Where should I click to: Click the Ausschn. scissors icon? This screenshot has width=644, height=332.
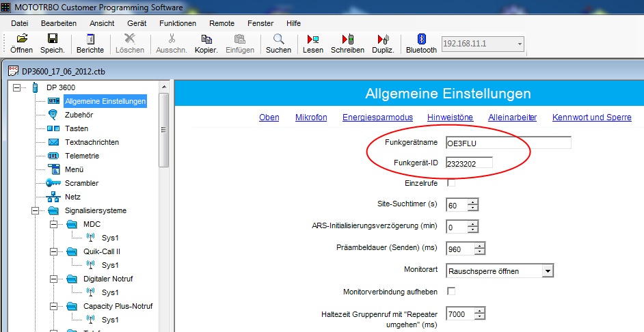coord(172,39)
